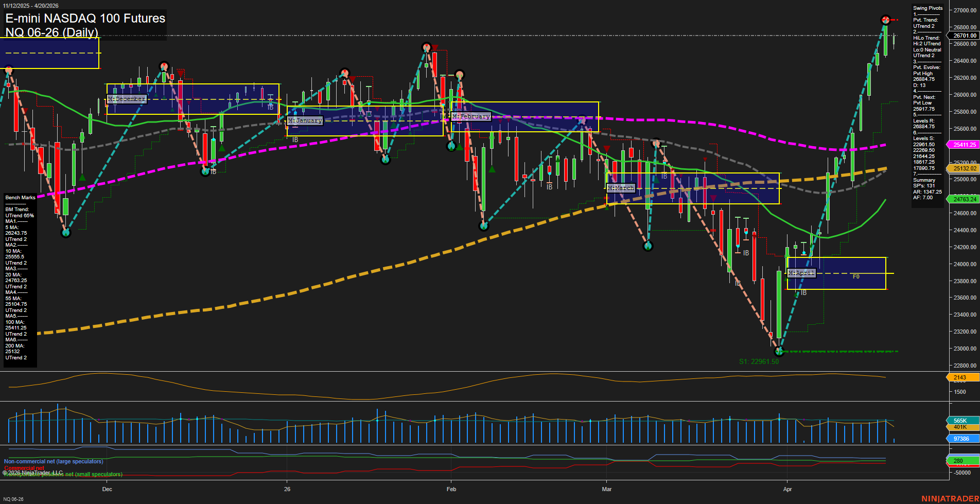Click the red down-triangle marker above the March candles

705,159
